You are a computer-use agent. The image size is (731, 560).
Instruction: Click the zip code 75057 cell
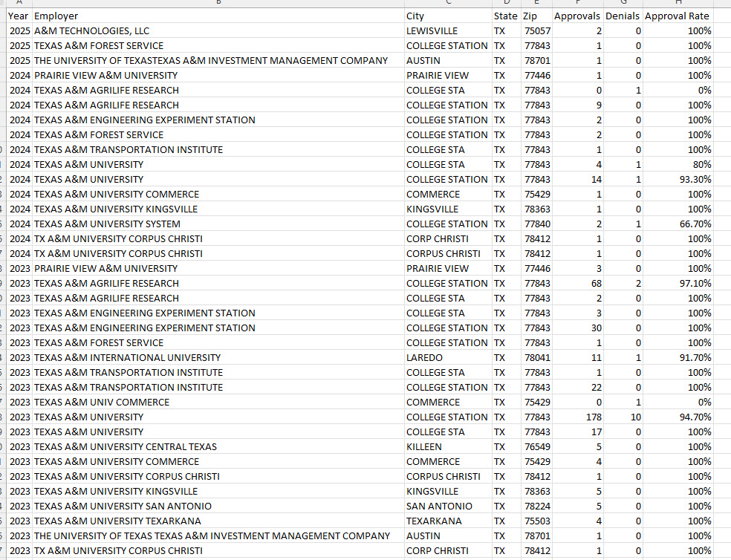pyautogui.click(x=537, y=30)
